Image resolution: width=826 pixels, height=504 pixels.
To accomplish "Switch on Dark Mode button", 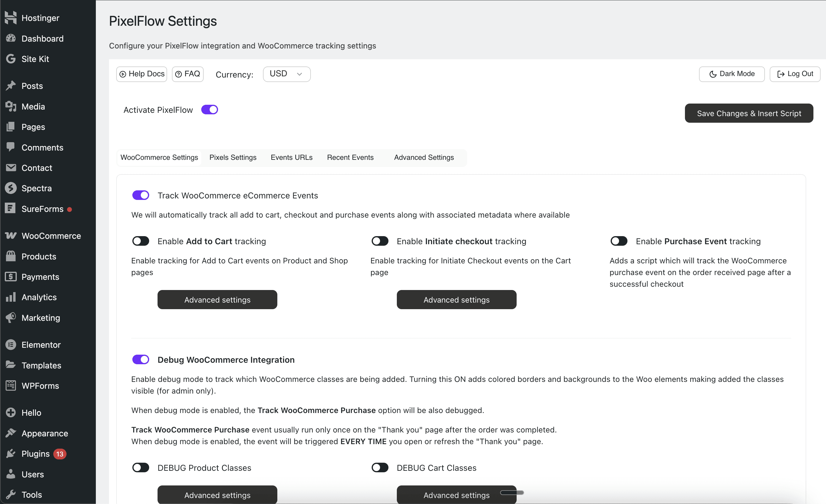I will tap(732, 74).
